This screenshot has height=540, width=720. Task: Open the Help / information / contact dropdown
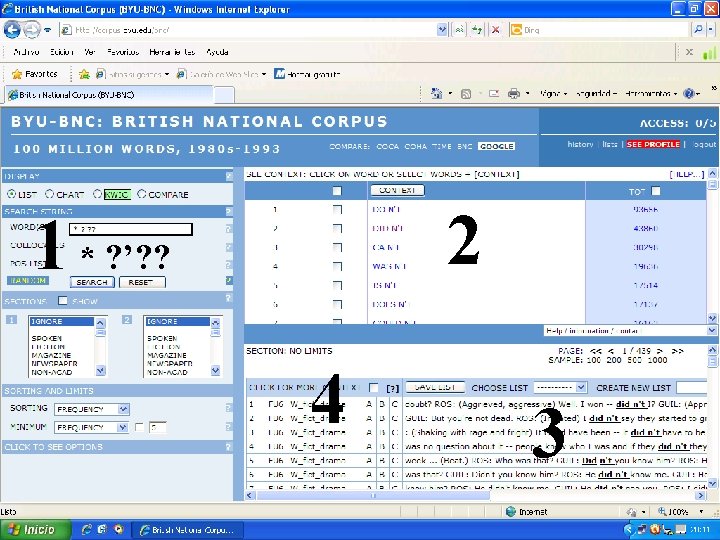630,331
